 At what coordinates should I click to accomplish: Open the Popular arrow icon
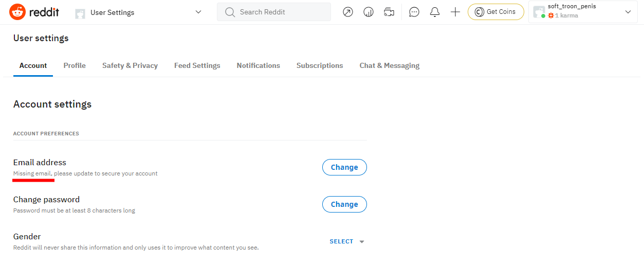click(348, 12)
